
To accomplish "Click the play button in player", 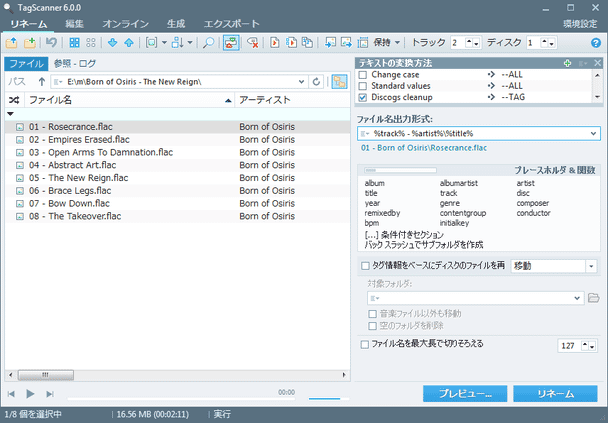I will click(x=30, y=394).
